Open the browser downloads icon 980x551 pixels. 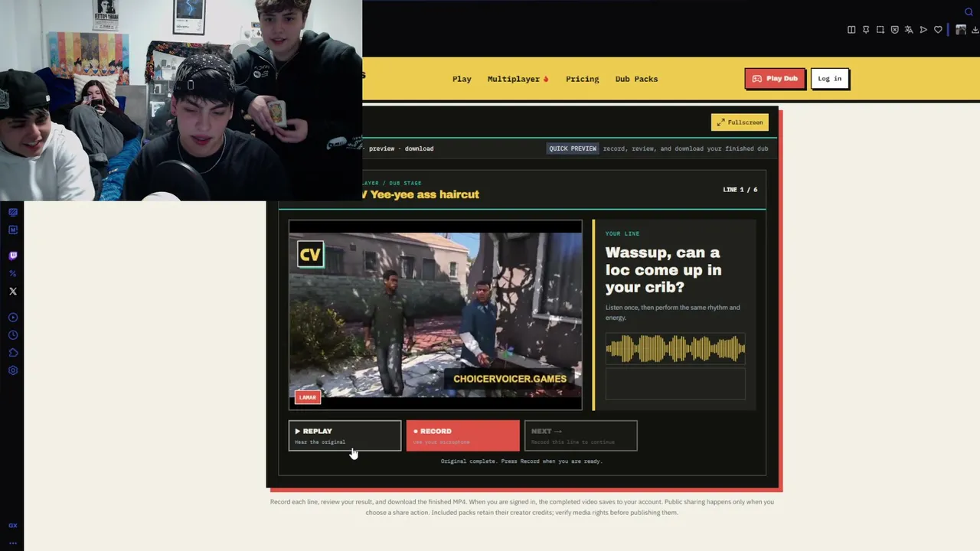(x=975, y=30)
